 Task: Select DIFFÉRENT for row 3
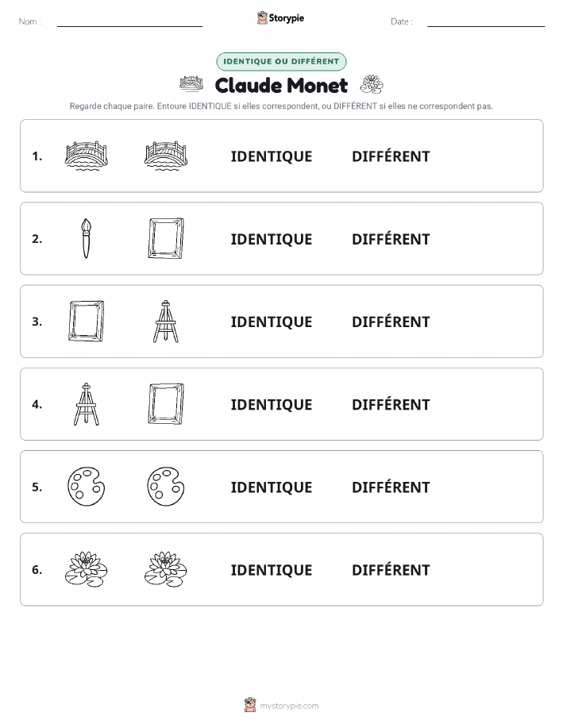391,322
